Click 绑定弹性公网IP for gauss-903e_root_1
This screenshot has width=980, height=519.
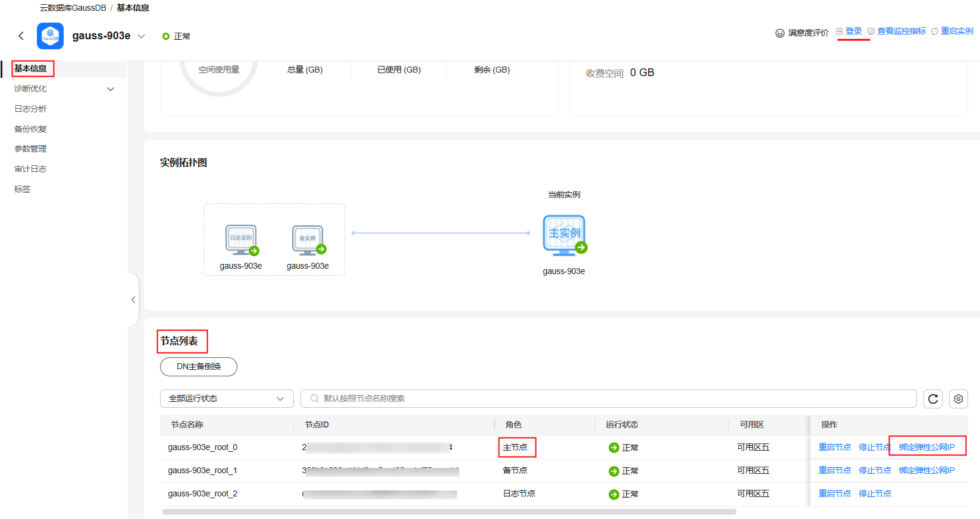[x=927, y=470]
